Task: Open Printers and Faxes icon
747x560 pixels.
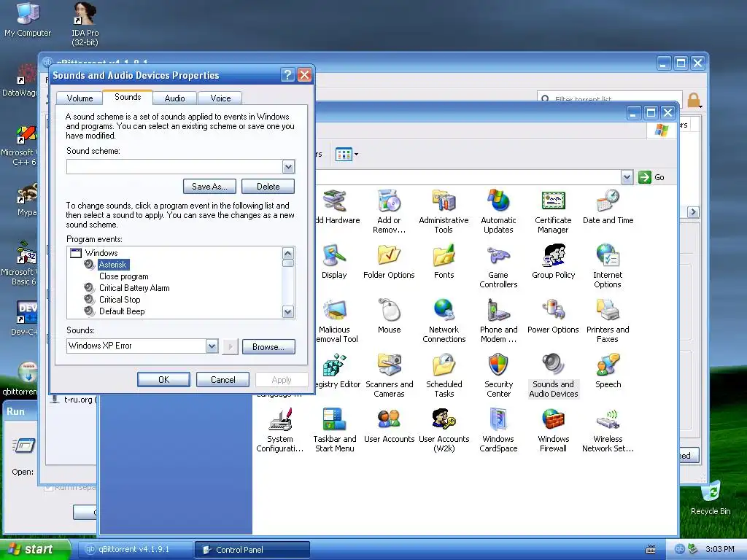Action: click(x=608, y=321)
